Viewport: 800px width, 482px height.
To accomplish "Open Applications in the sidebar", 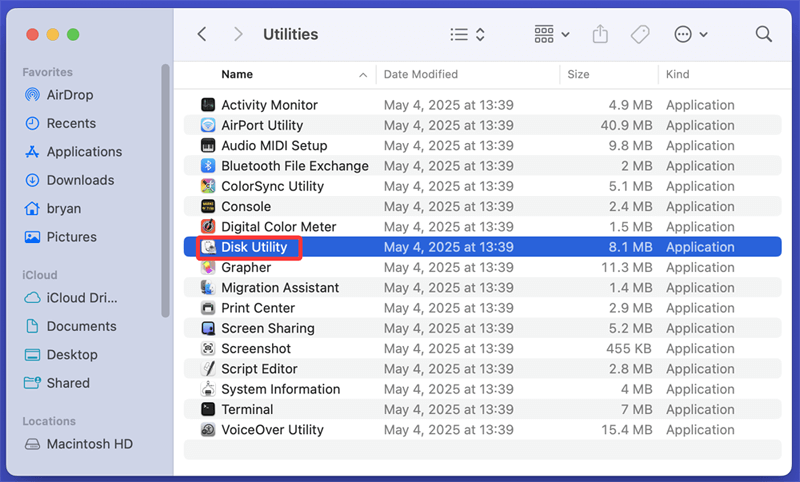I will click(73, 151).
